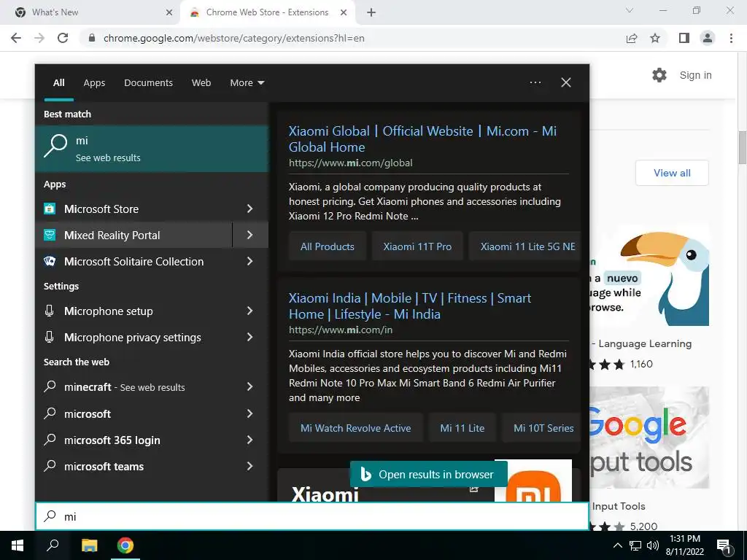This screenshot has width=747, height=560.
Task: Switch to Documents search filter
Action: (x=148, y=83)
